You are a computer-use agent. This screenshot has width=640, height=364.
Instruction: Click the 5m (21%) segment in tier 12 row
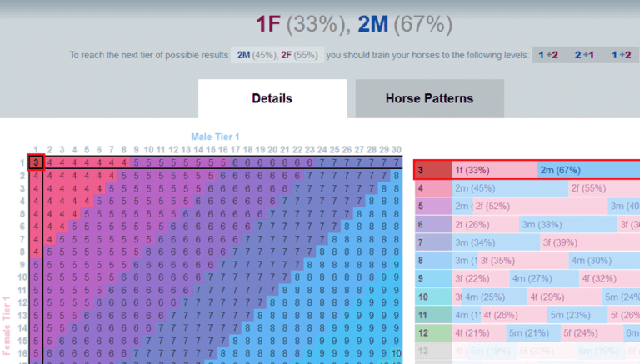click(533, 332)
